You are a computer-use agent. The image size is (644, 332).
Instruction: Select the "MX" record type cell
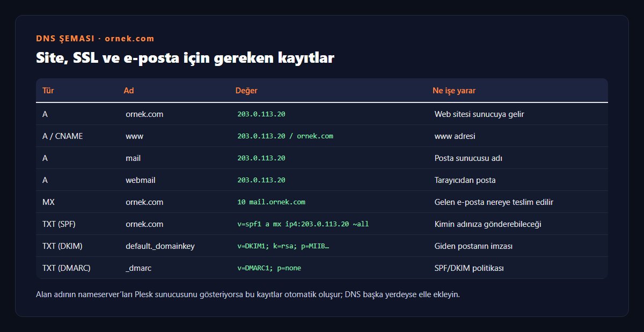coord(49,202)
